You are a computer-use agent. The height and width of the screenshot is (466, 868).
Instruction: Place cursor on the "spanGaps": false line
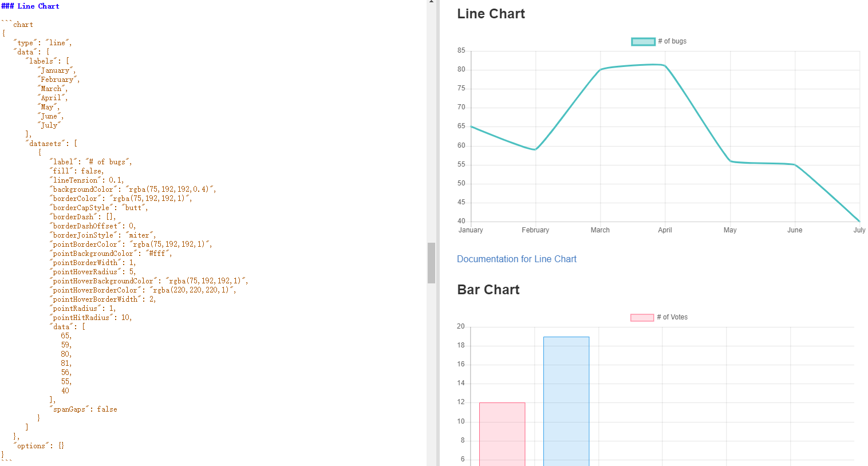click(84, 409)
